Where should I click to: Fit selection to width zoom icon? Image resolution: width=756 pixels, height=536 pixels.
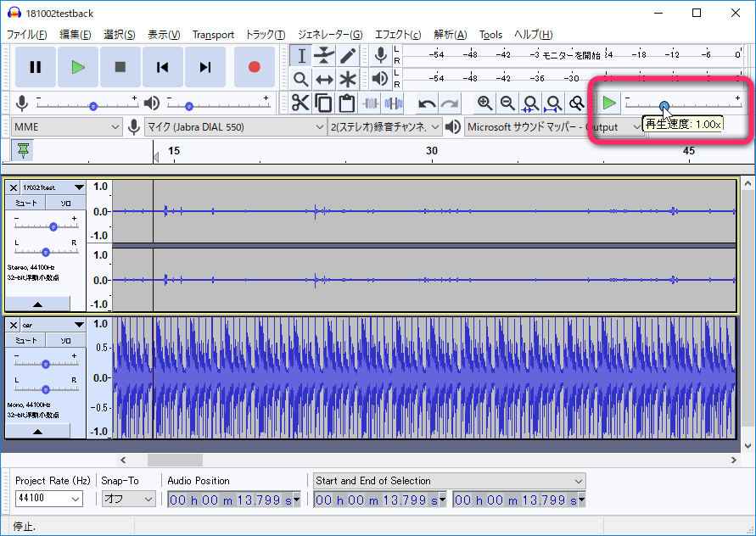[x=530, y=103]
